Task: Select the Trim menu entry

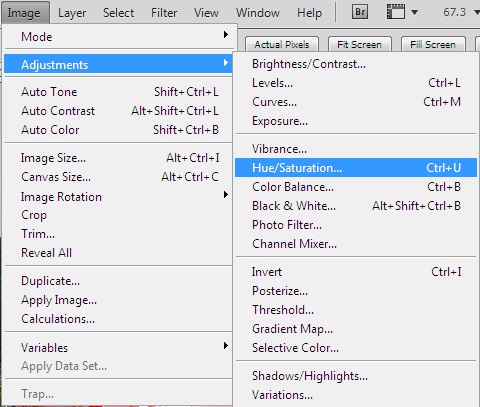Action: (x=118, y=234)
